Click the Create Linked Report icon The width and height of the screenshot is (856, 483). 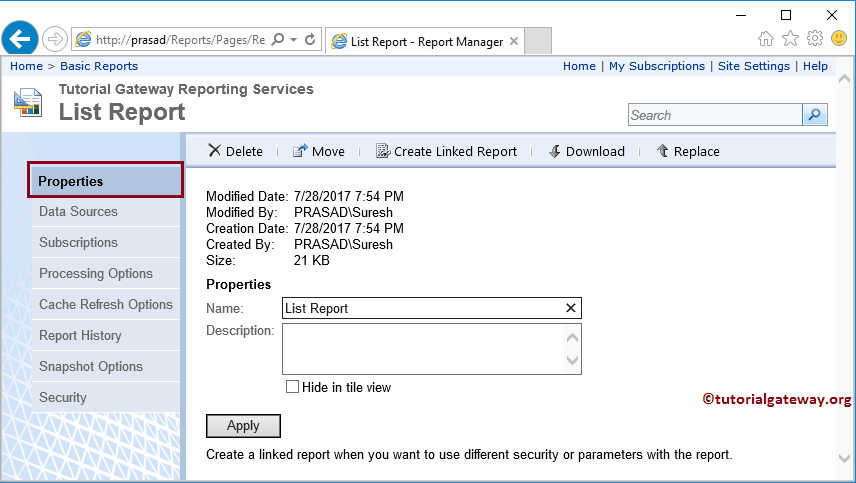click(x=383, y=151)
